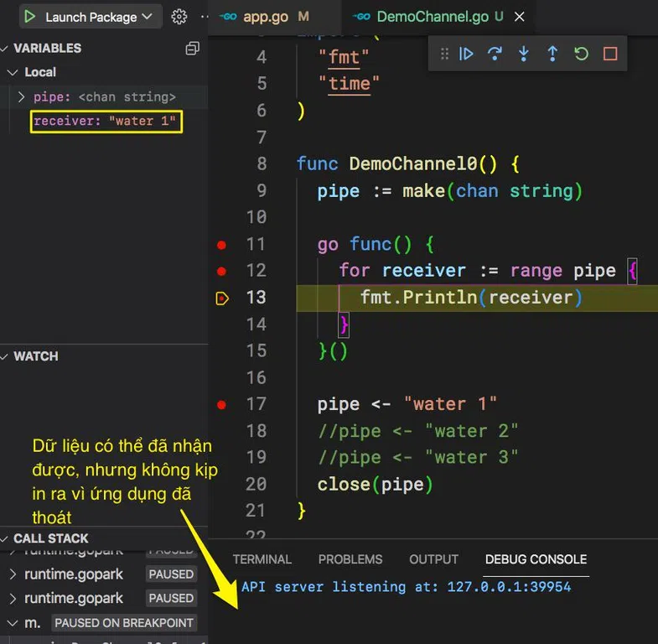Click the Step Out debug icon
The width and height of the screenshot is (658, 644).
tap(552, 54)
